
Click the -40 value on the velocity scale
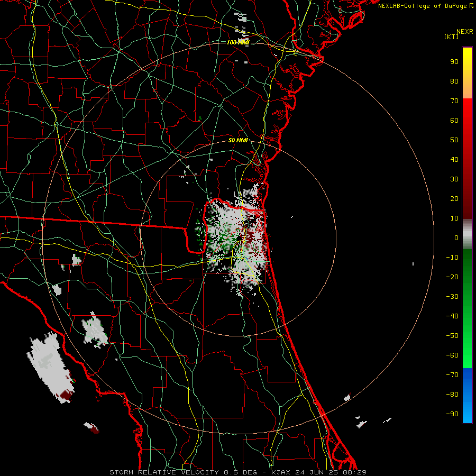pyautogui.click(x=452, y=316)
